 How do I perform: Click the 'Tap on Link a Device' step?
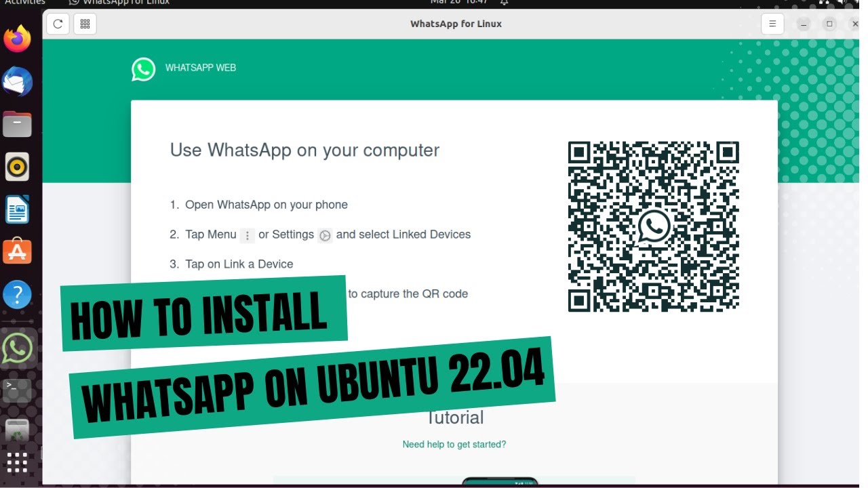[239, 264]
